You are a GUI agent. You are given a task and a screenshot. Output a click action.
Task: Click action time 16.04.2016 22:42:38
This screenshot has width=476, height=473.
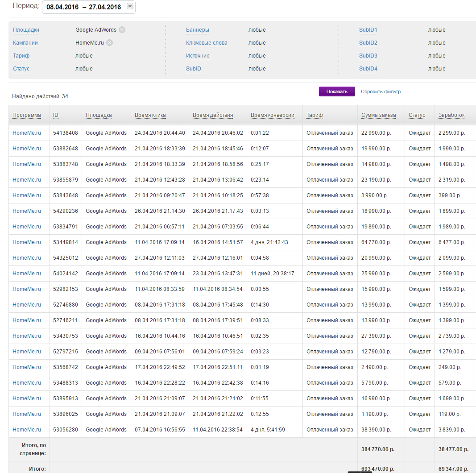218,383
